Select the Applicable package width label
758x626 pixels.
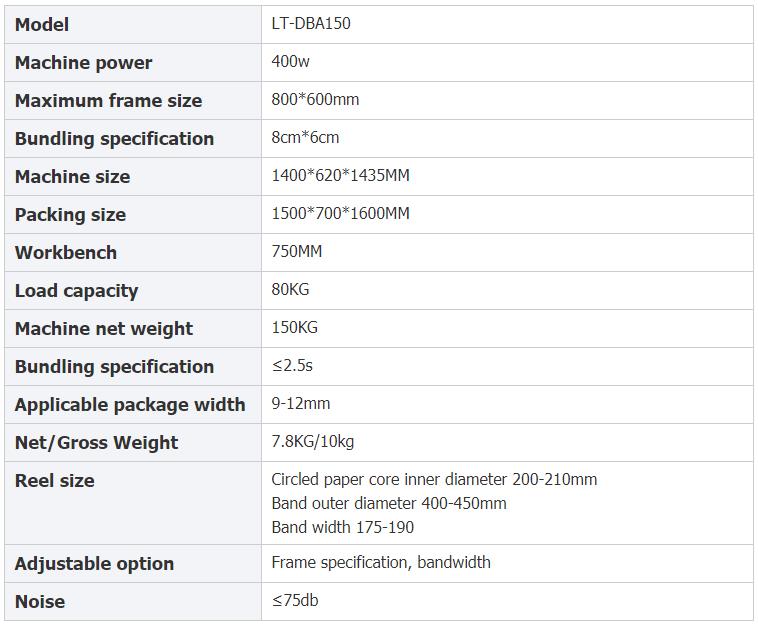click(x=130, y=405)
